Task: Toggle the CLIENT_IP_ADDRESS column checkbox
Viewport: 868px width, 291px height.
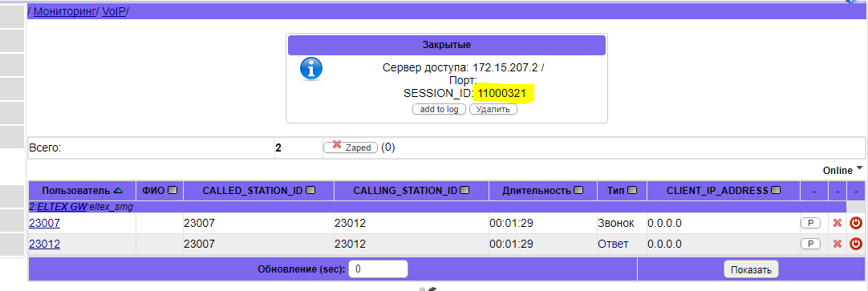Action: click(x=776, y=190)
